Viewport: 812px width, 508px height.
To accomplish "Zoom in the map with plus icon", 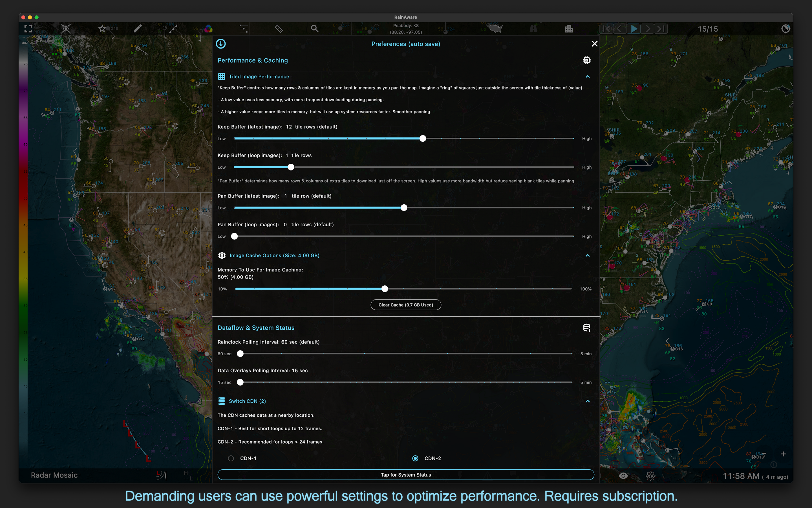I will (783, 454).
